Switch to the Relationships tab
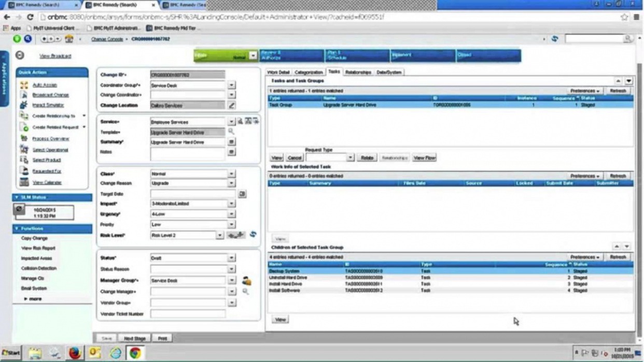The width and height of the screenshot is (644, 362). point(358,73)
